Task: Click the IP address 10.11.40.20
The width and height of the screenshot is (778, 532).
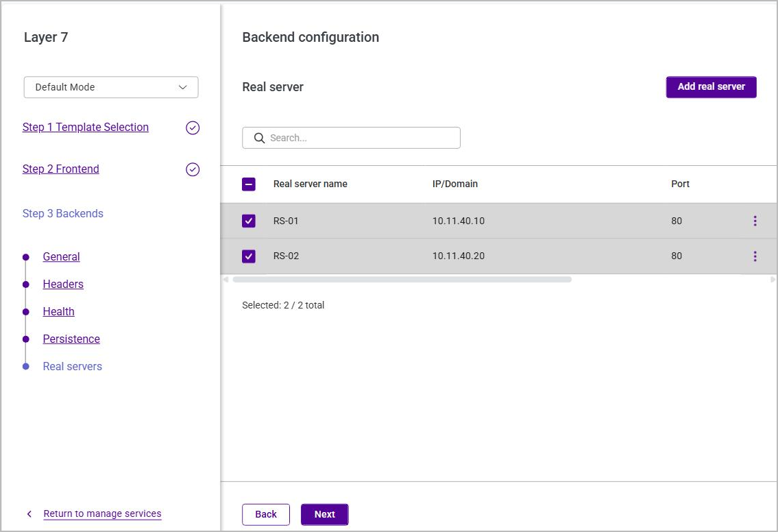Action: pos(459,256)
